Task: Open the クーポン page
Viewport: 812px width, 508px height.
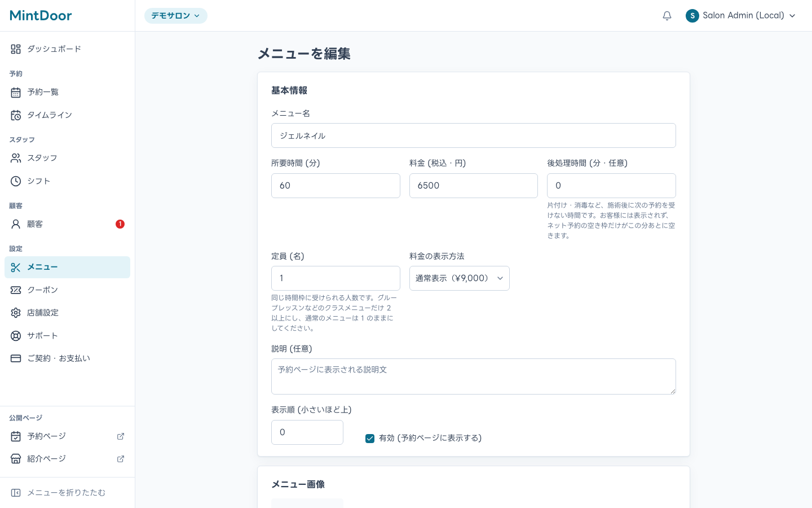Action: (x=67, y=290)
